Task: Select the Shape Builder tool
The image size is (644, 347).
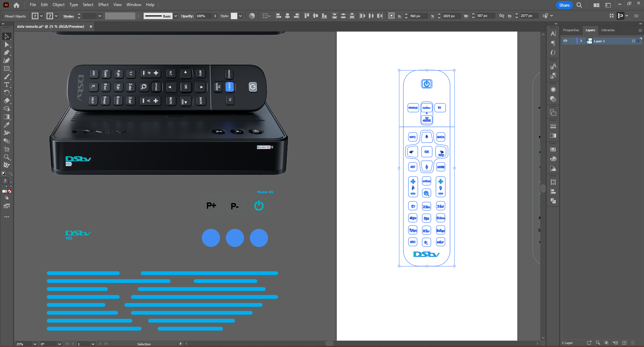Action: pyautogui.click(x=7, y=109)
